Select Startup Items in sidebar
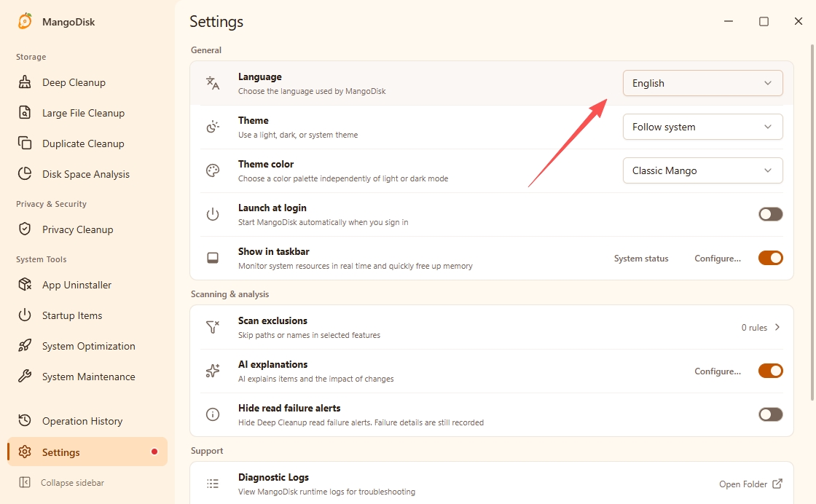This screenshot has width=816, height=504. tap(87, 315)
